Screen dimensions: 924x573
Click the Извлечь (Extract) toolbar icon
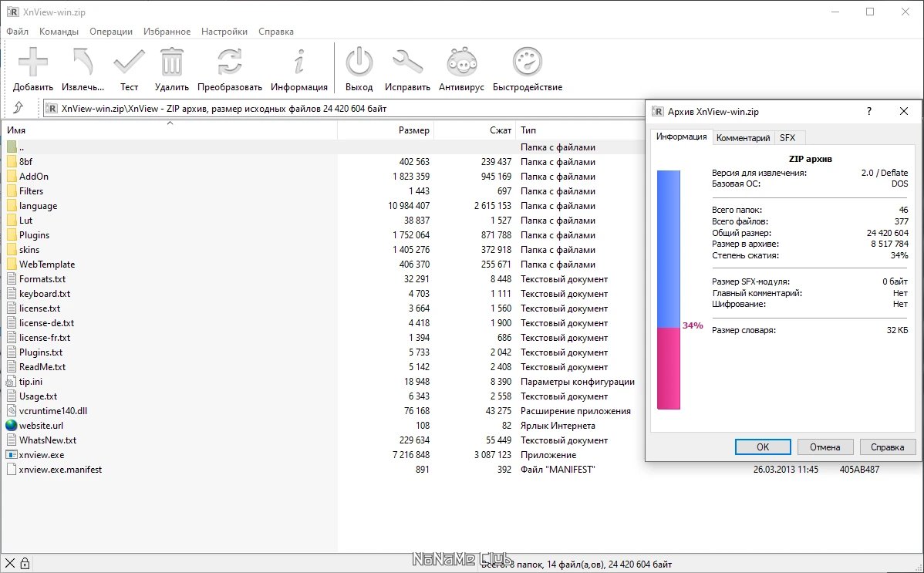coord(83,62)
